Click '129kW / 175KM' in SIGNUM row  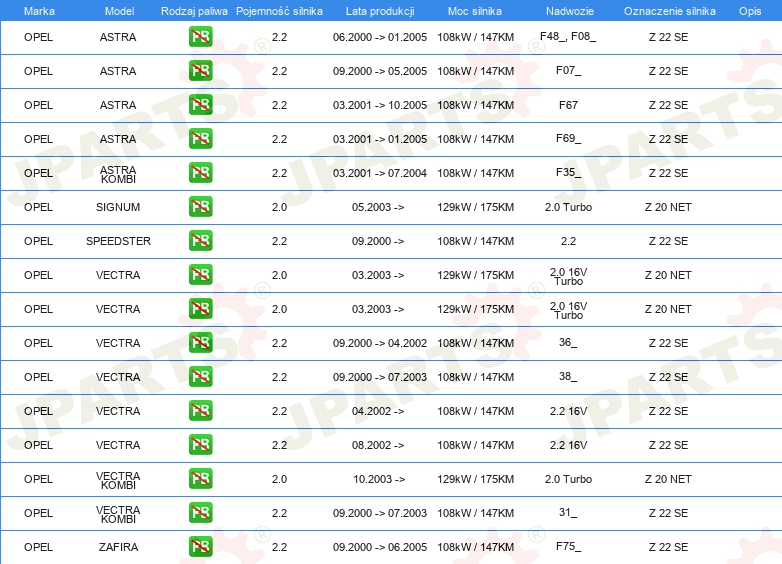coord(475,207)
